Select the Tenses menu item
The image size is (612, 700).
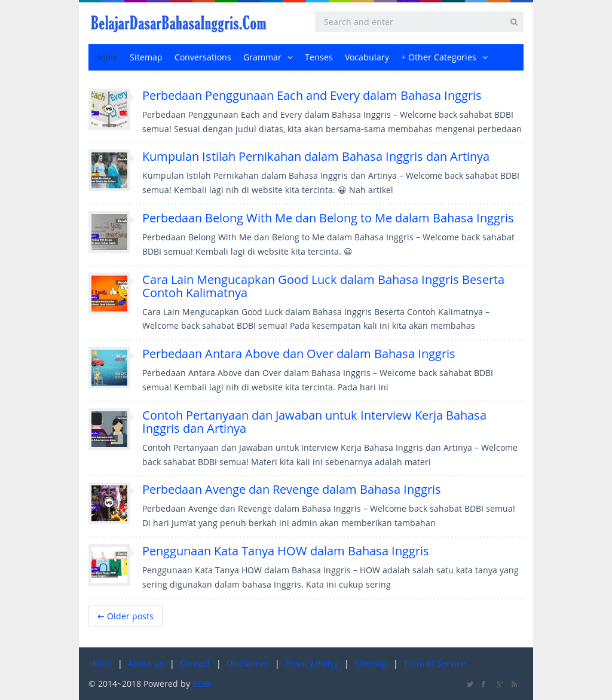[319, 57]
